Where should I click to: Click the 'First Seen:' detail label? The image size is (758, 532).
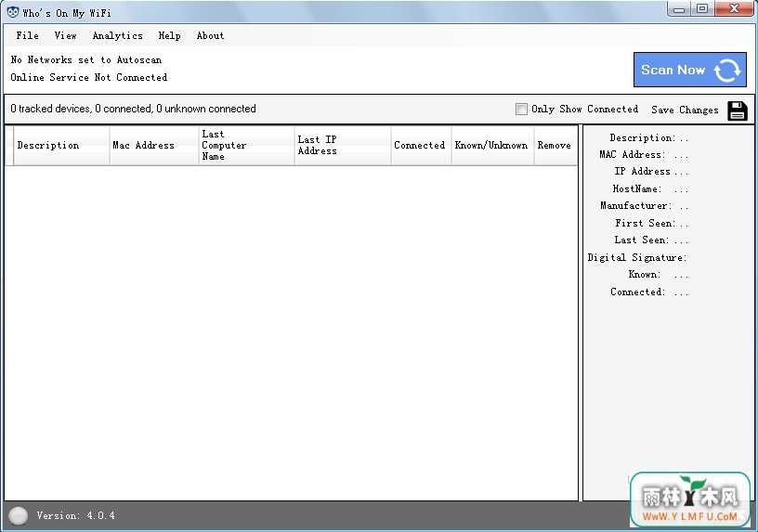click(646, 223)
